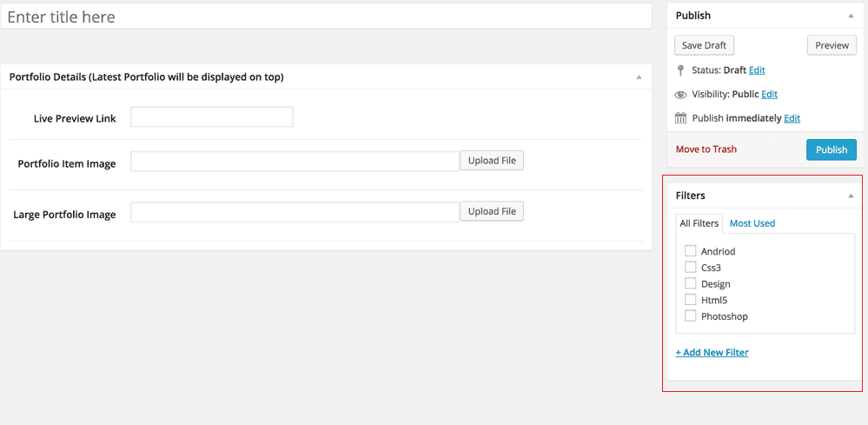Click the calendar icon next to Publish immediately
This screenshot has width=868, height=425.
(x=680, y=118)
